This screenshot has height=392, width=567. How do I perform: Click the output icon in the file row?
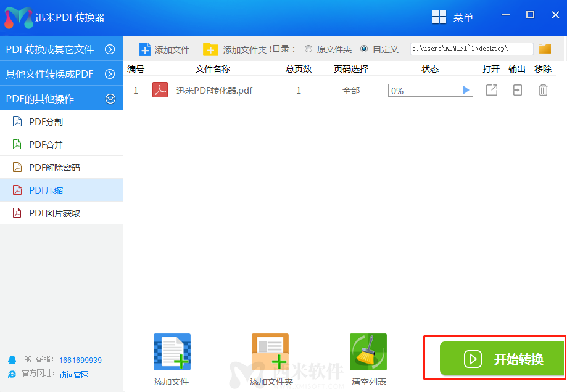[517, 91]
